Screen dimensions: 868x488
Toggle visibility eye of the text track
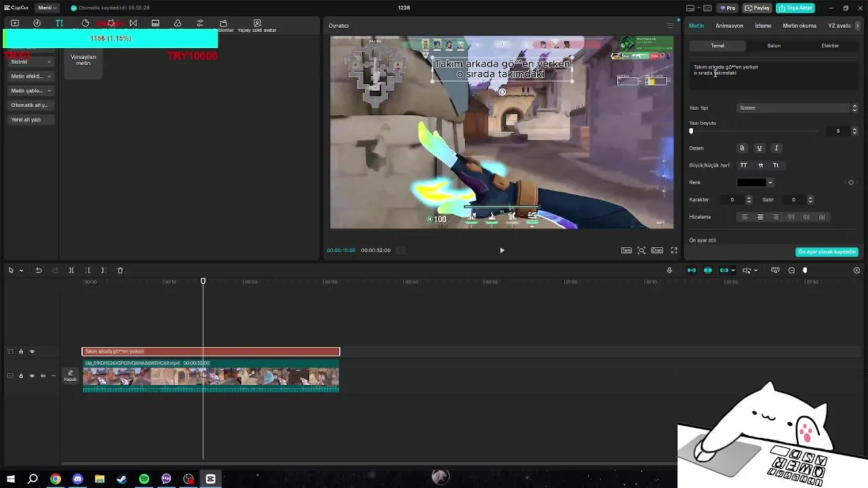point(32,352)
